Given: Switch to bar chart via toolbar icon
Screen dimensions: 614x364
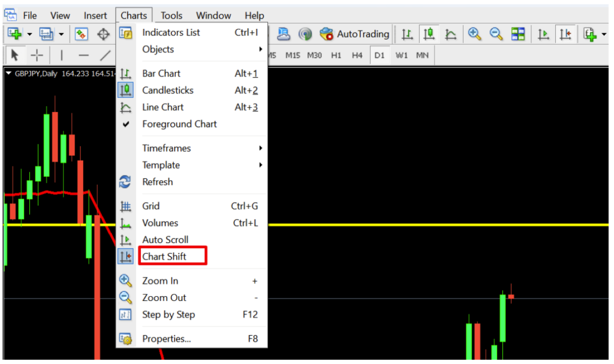Looking at the screenshot, I should [x=407, y=34].
